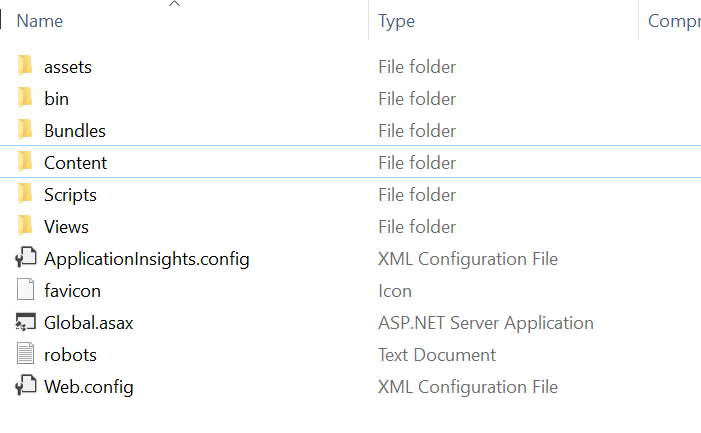Sort files by the Type column

pos(397,21)
